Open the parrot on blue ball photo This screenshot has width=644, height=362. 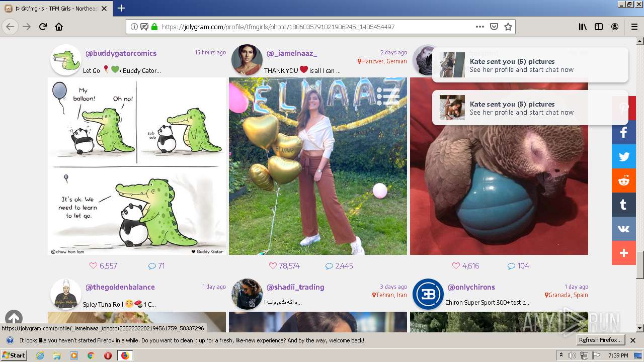[499, 166]
